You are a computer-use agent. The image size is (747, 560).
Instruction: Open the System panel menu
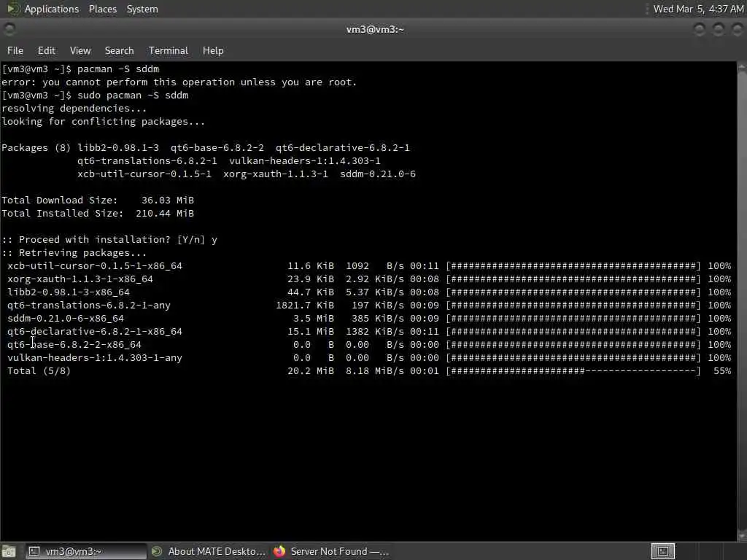pyautogui.click(x=142, y=9)
